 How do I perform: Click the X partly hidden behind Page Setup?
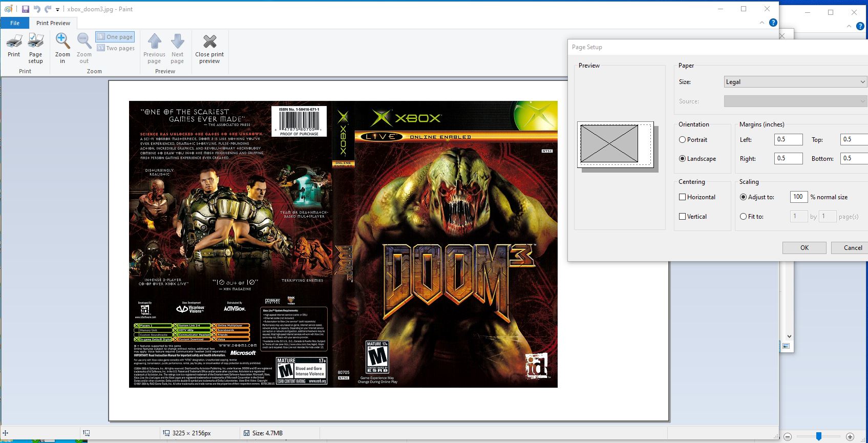pyautogui.click(x=782, y=36)
